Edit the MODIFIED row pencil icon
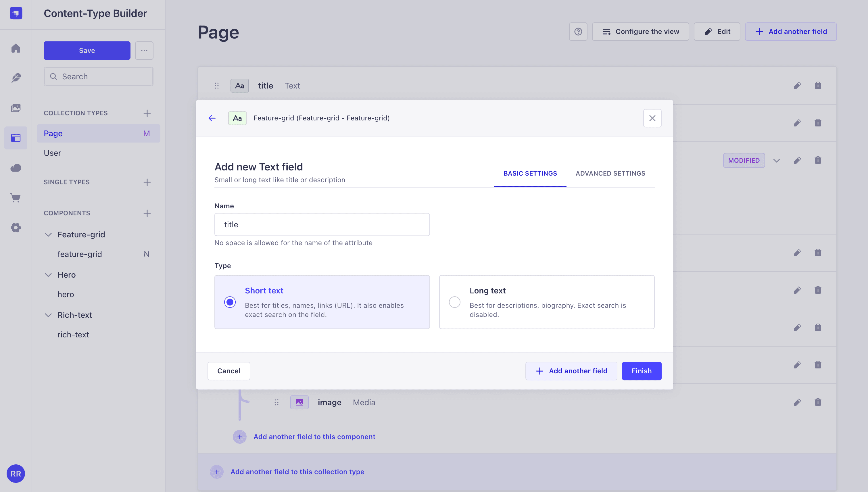The height and width of the screenshot is (492, 868). coord(797,160)
